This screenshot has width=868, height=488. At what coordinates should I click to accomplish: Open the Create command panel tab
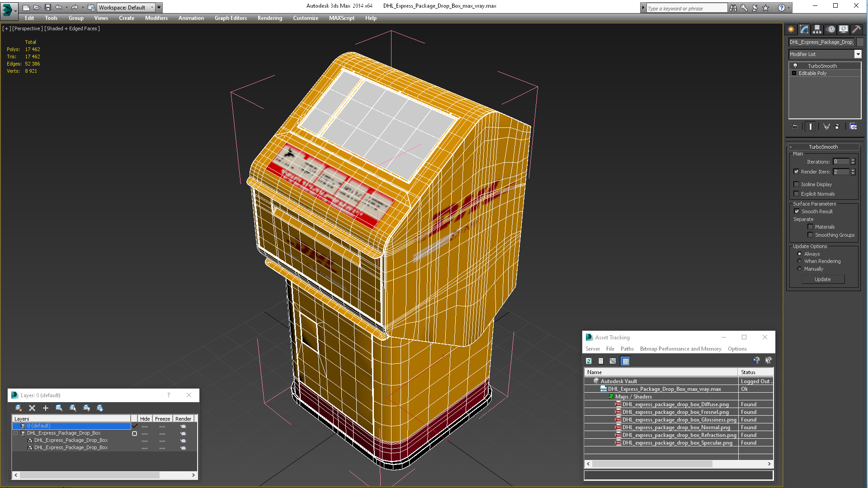pyautogui.click(x=791, y=29)
